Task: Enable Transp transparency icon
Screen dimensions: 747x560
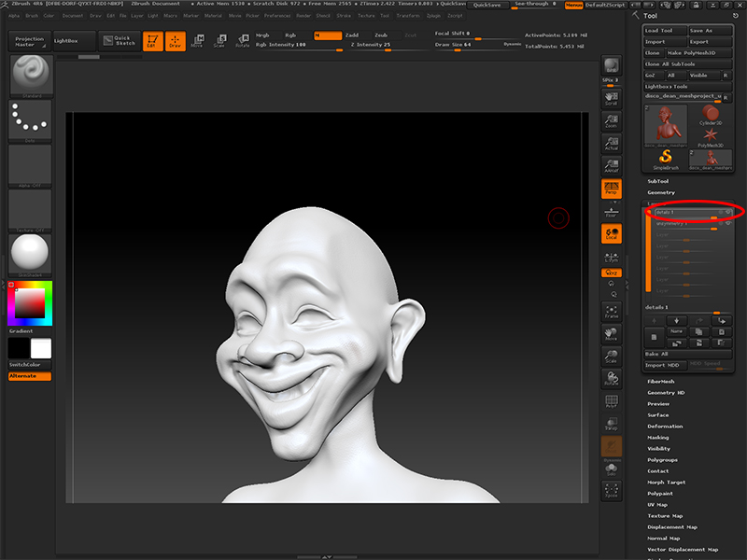Action: (612, 424)
